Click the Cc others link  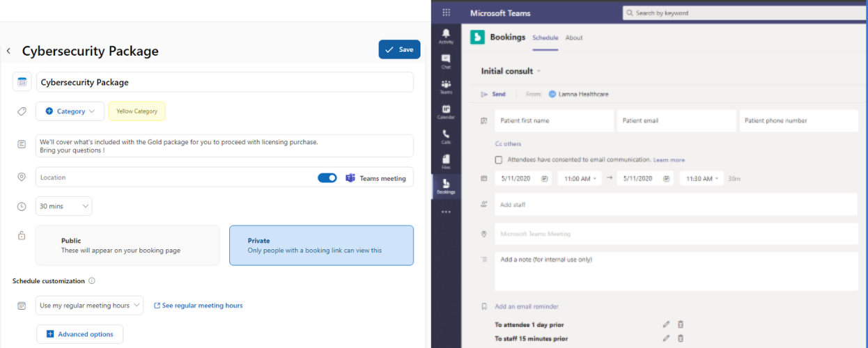[x=508, y=144]
